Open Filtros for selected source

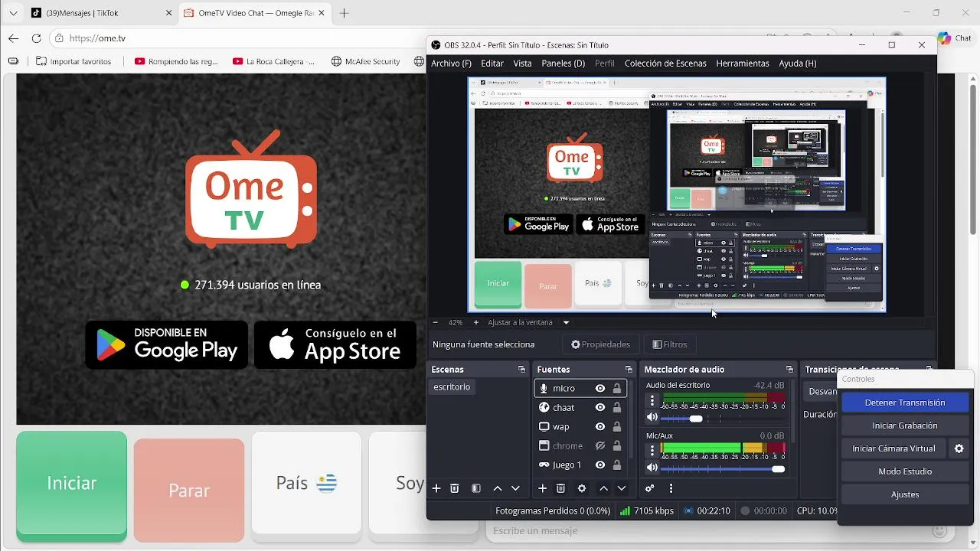670,344
